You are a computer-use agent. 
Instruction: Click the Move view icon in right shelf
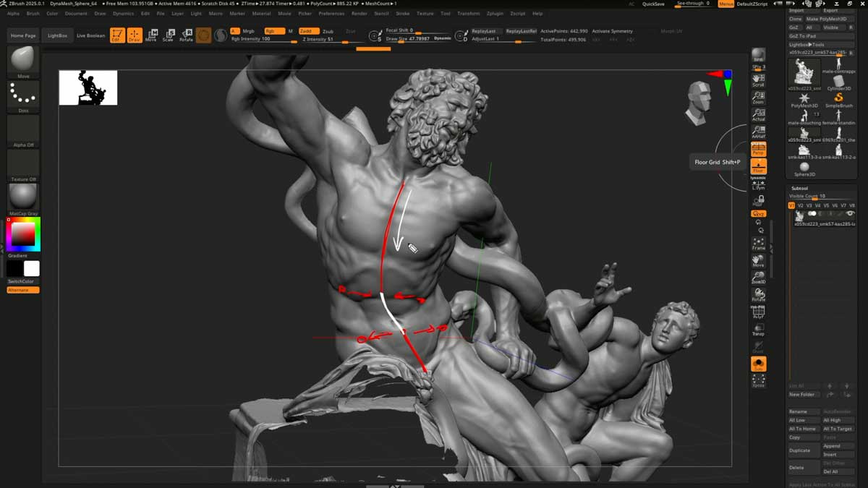pos(758,260)
